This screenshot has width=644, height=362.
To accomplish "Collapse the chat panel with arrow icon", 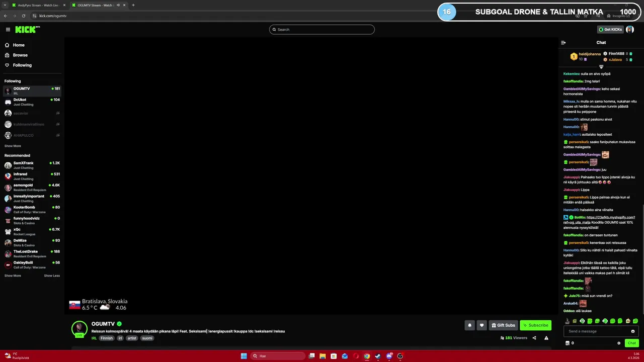I will point(563,43).
